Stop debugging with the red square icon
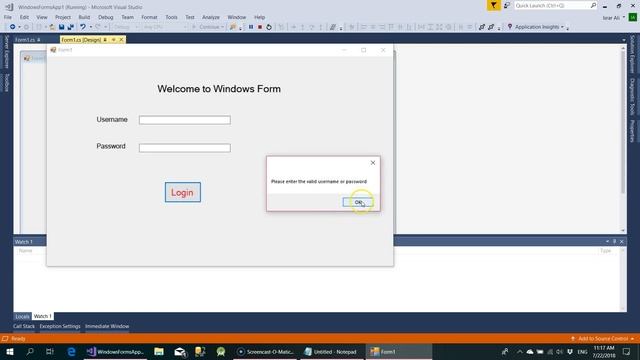The height and width of the screenshot is (360, 640). (260, 27)
